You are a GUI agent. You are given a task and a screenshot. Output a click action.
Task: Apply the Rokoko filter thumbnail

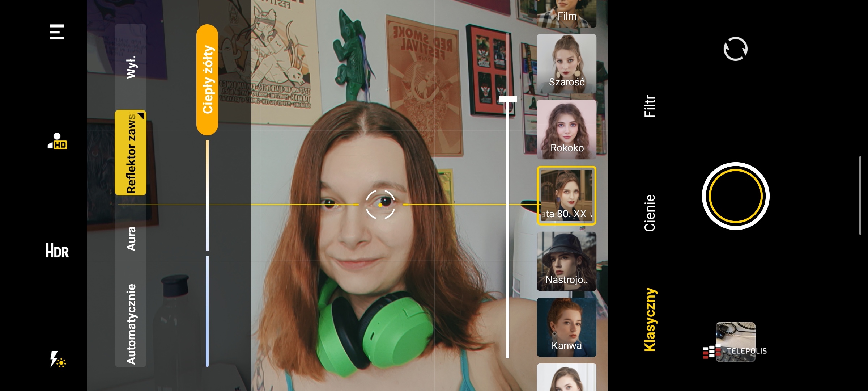[566, 130]
